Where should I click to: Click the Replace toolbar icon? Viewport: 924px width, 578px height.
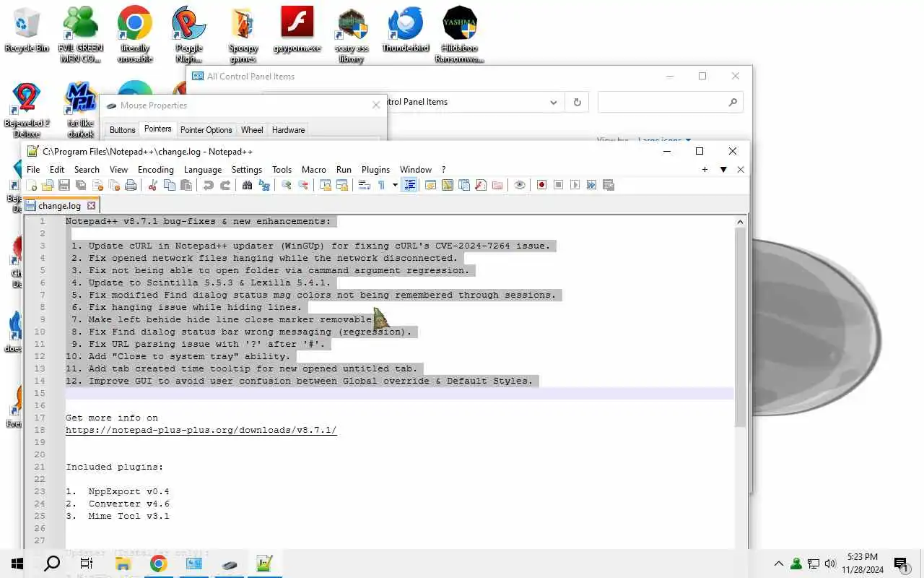pos(264,185)
